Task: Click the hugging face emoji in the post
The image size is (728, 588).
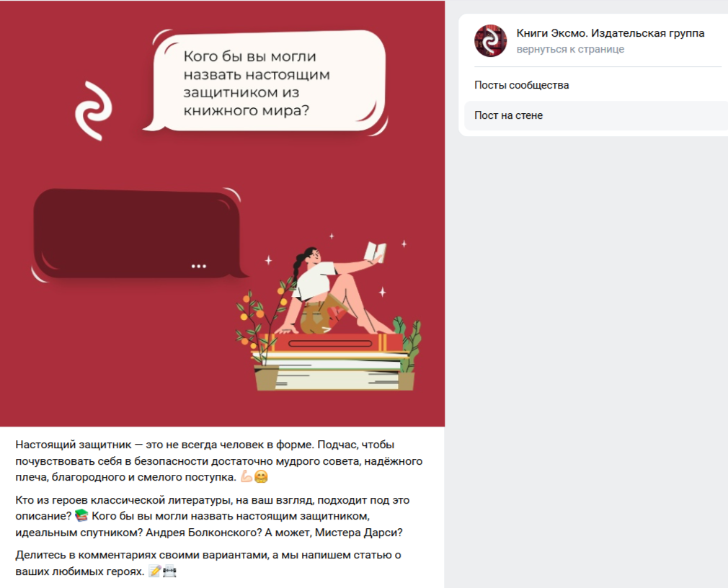Action: coord(262,476)
